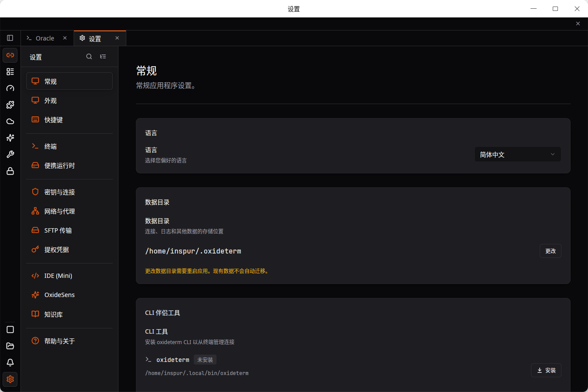
Task: Click the /home/inspur/.oxideterm data path text
Action: (x=193, y=251)
